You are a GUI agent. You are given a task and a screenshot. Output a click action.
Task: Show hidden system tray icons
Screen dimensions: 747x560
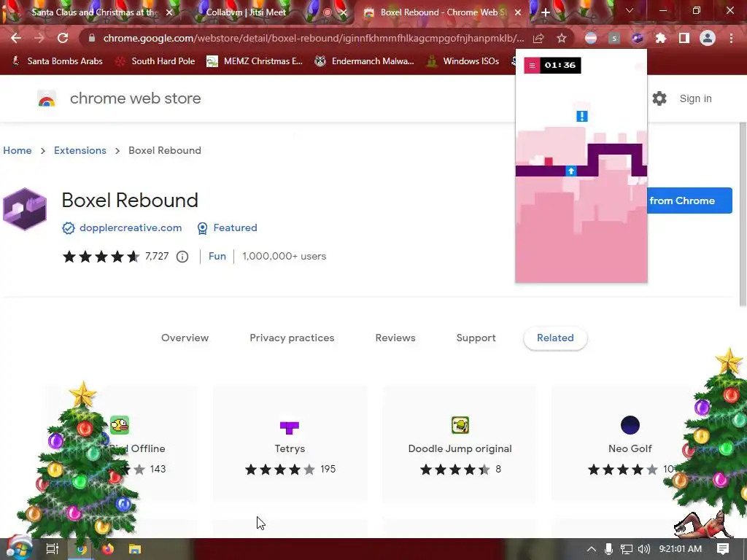[591, 549]
